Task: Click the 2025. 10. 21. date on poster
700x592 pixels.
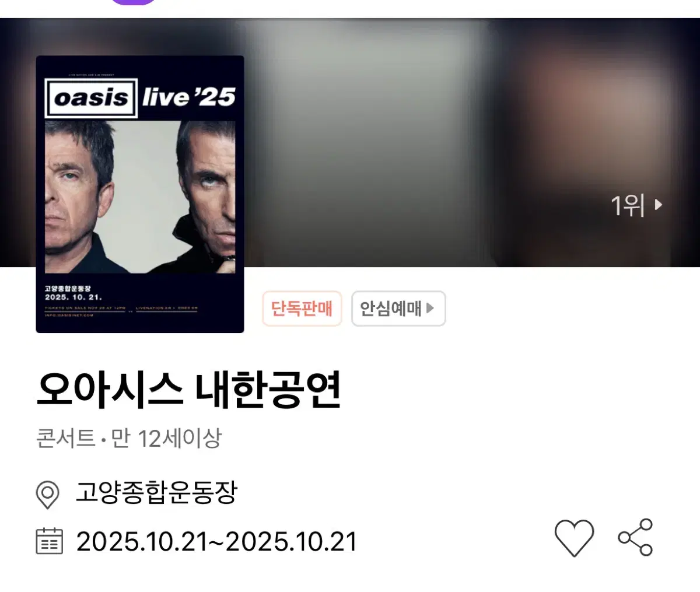Action: (73, 297)
